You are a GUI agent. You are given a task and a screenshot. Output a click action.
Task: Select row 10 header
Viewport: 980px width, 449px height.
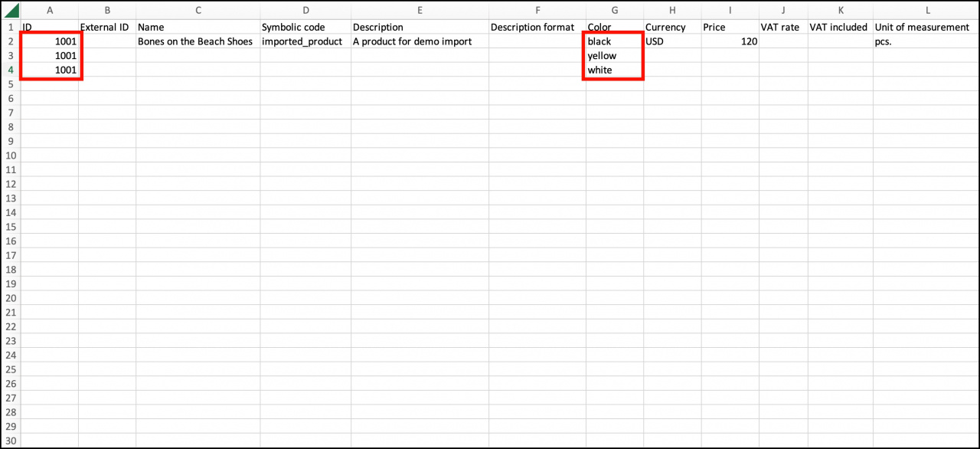(11, 156)
